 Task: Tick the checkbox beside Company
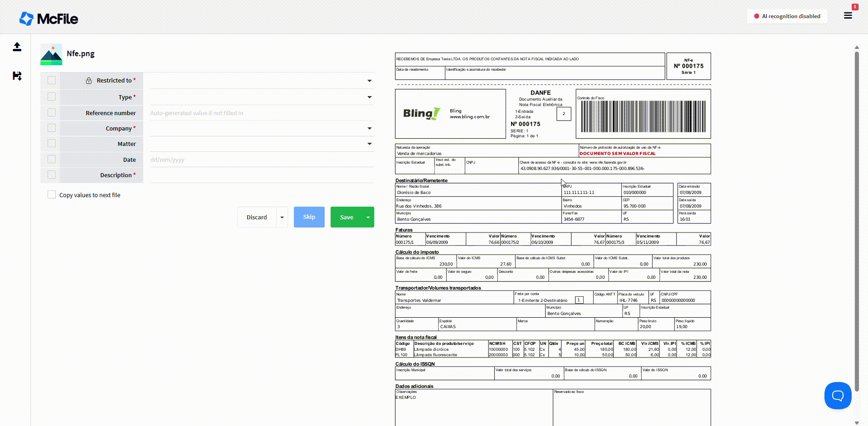(x=52, y=128)
